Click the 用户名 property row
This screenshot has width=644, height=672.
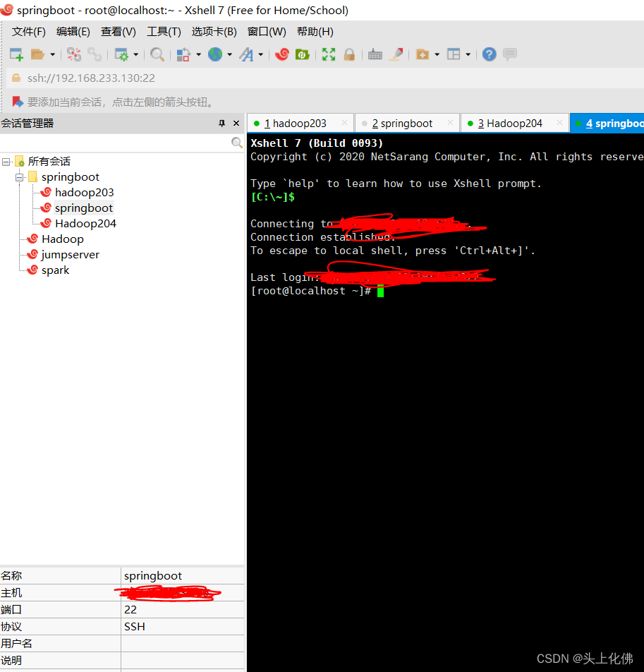pos(122,643)
